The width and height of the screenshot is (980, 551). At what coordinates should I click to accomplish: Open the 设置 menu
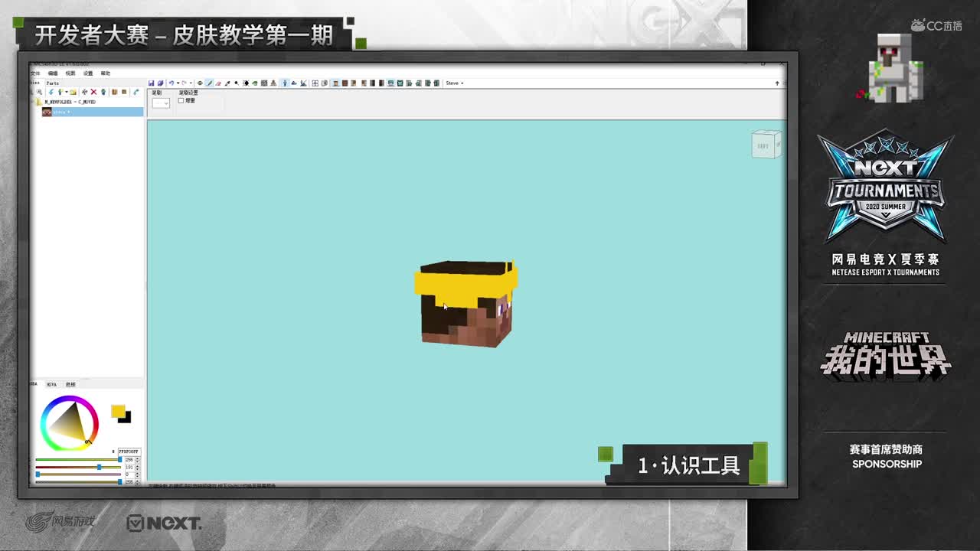coord(88,73)
